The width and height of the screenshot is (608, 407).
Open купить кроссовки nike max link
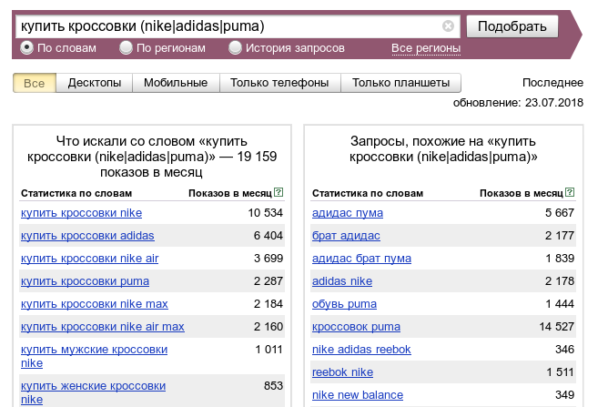pyautogui.click(x=94, y=304)
